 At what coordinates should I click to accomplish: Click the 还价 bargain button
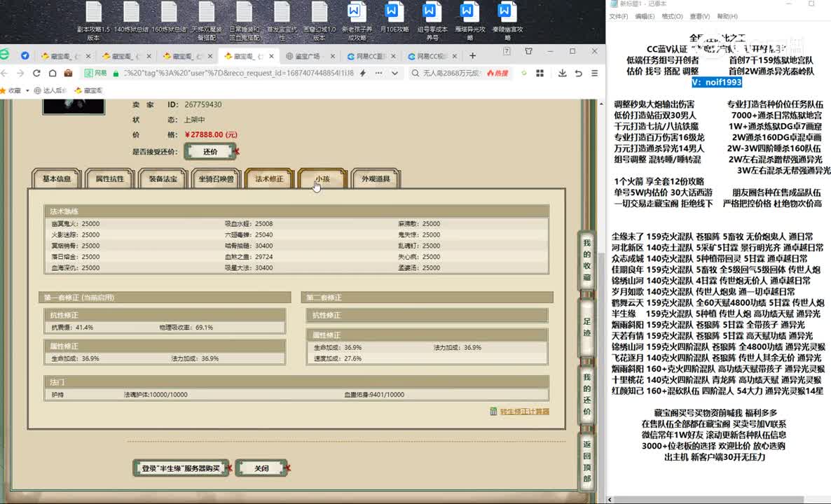pos(210,151)
